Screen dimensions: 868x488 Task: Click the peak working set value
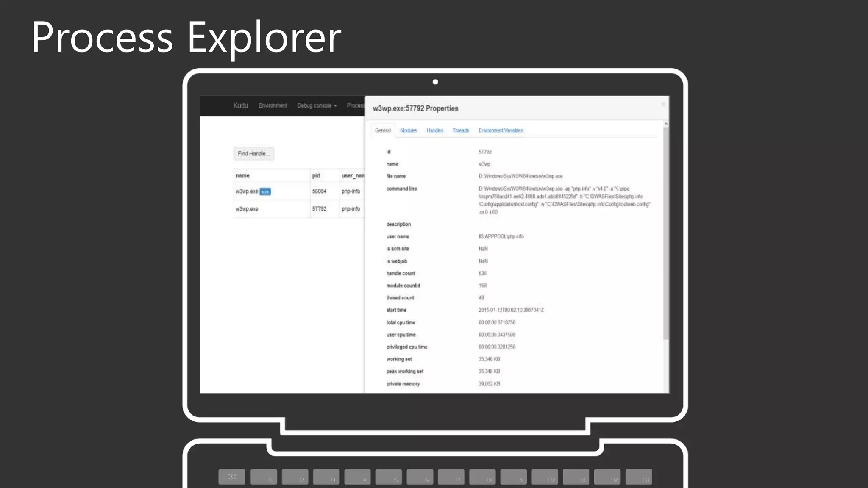pos(489,372)
